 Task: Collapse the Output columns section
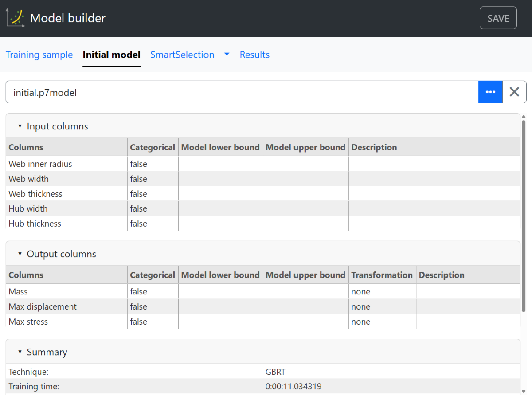coord(20,254)
